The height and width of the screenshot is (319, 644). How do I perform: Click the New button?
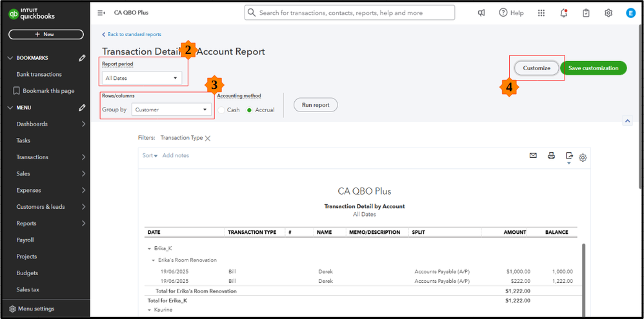pos(46,34)
